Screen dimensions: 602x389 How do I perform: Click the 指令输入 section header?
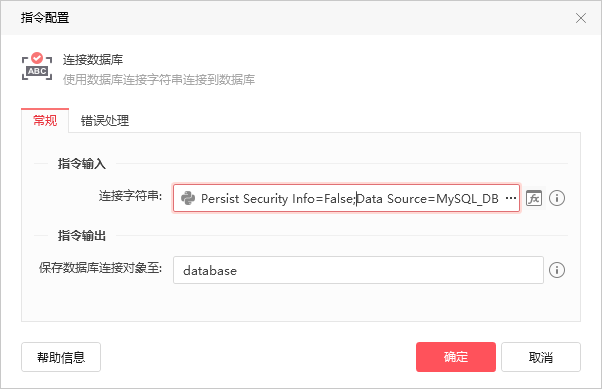tap(81, 164)
